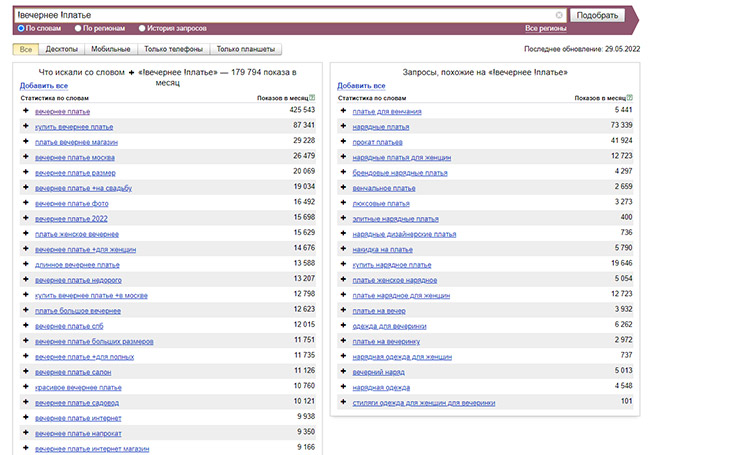The height and width of the screenshot is (455, 750).
Task: Open the 'красивое вечернее платье' link
Action: click(78, 387)
